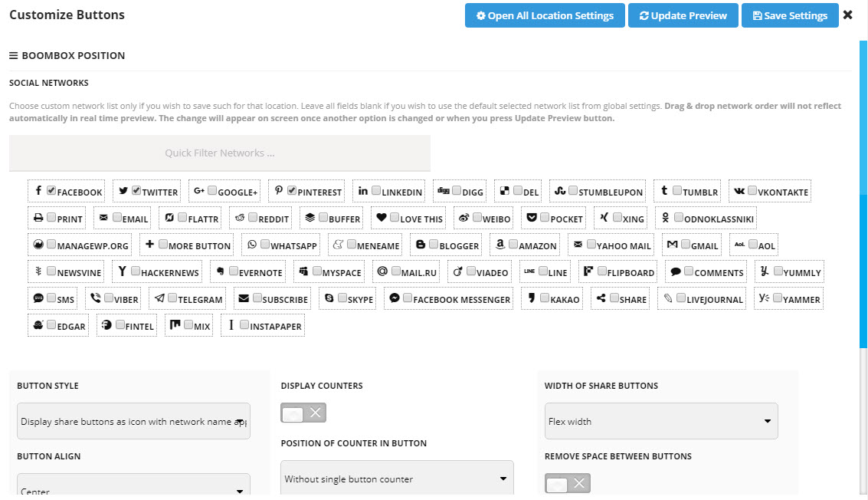868x500 pixels.
Task: Click the Print printer icon
Action: tap(38, 217)
